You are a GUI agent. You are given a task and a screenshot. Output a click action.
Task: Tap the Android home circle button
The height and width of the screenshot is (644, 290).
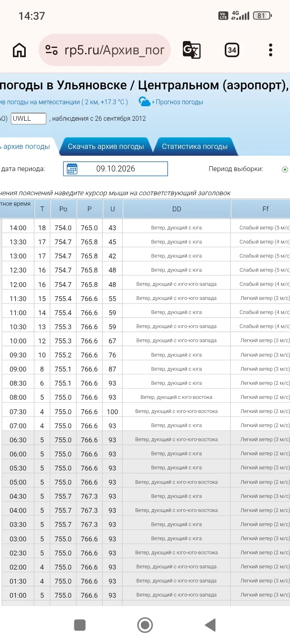[x=145, y=625]
